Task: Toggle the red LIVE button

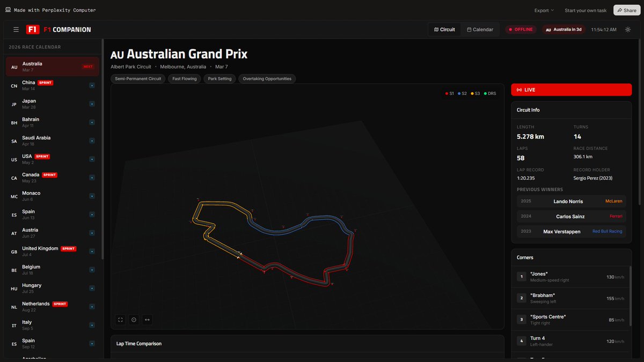Action: (571, 90)
